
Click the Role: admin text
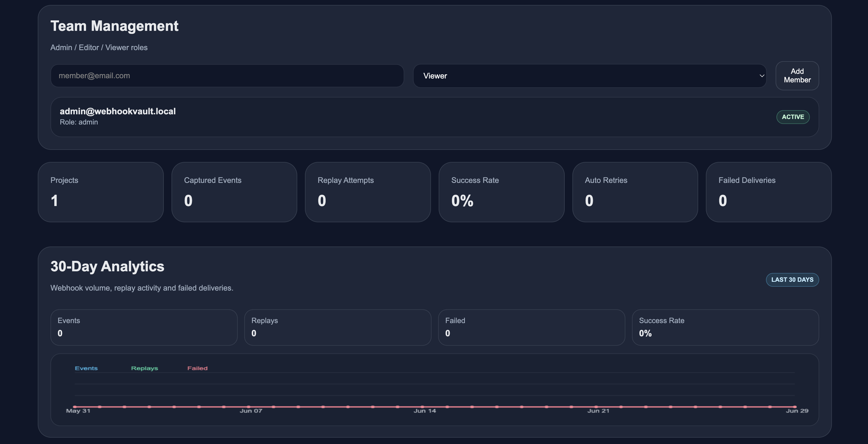point(79,122)
